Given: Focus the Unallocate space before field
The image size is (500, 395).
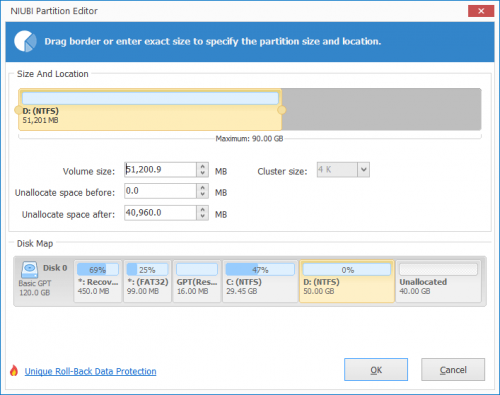Looking at the screenshot, I should pyautogui.click(x=160, y=191).
